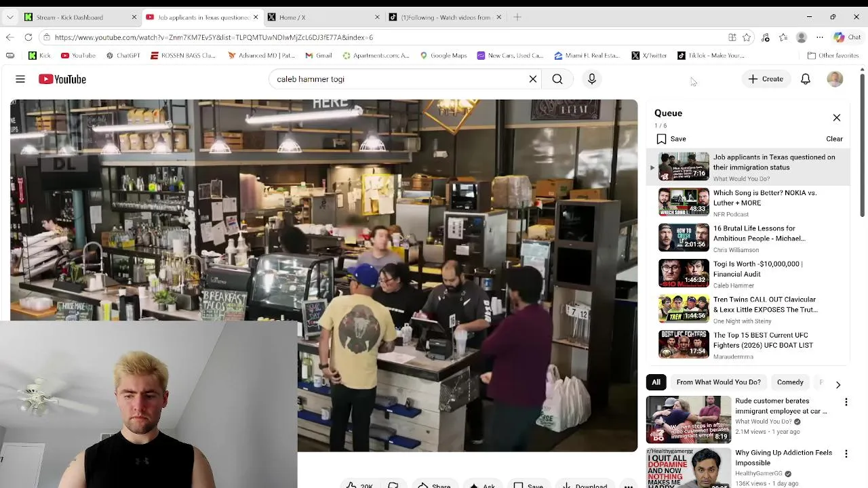The height and width of the screenshot is (488, 868).
Task: Open browser settings and more menu
Action: 819,37
